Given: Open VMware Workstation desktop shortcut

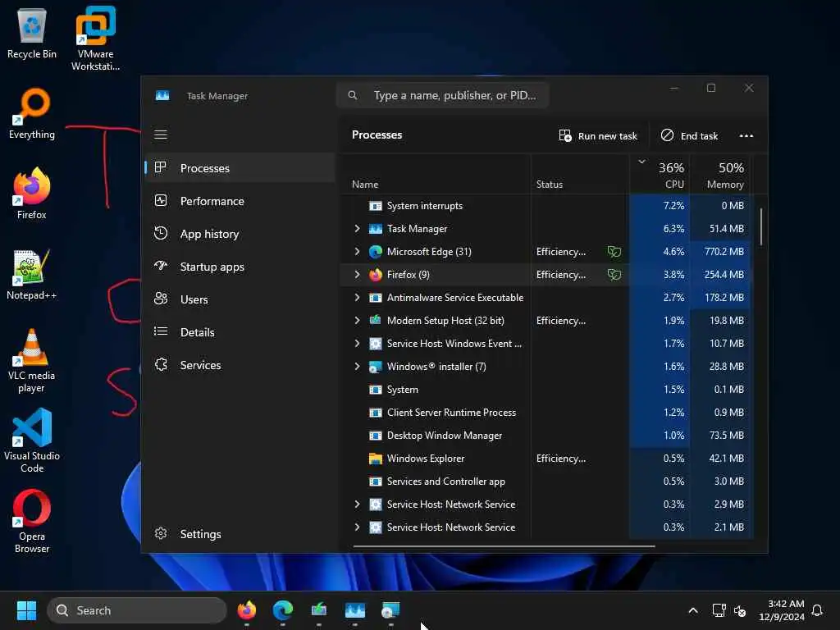Looking at the screenshot, I should 95,39.
